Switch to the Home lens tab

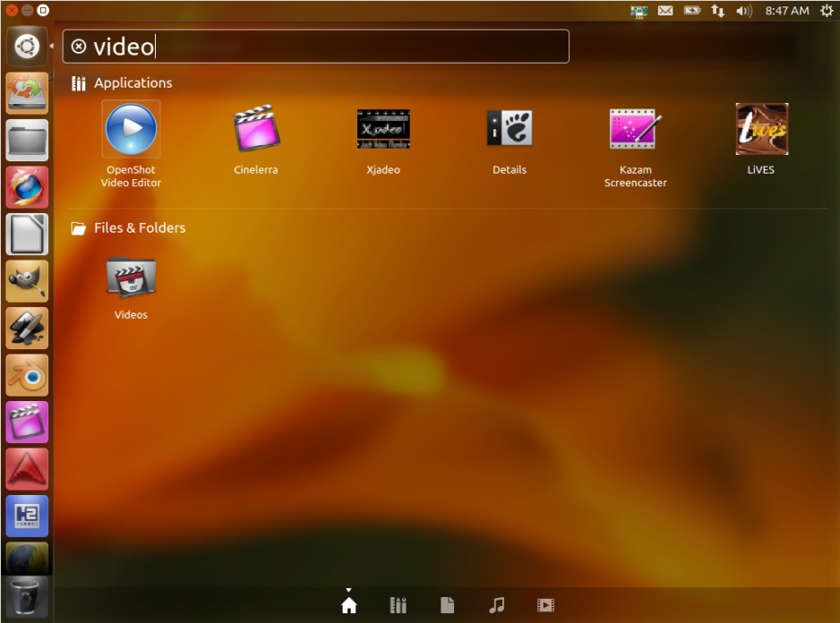tap(348, 605)
